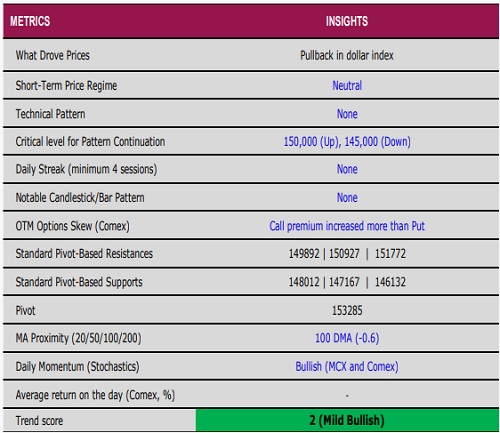Click the Bullish (MCX and Comex) momentum value
The width and height of the screenshot is (500, 433).
click(347, 367)
